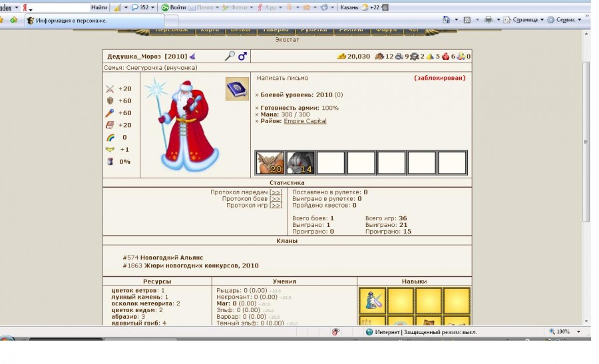Click the morale wings icon showing +1

click(110, 150)
